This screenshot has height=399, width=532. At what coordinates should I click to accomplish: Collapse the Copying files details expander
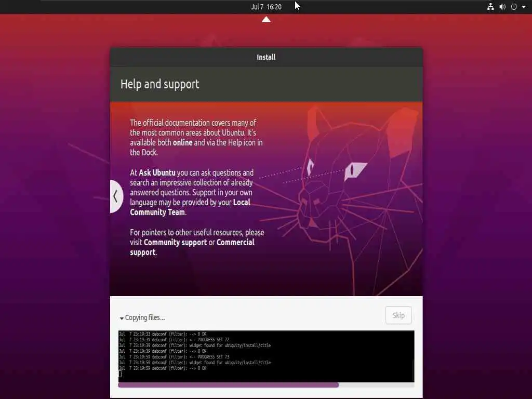coord(122,318)
